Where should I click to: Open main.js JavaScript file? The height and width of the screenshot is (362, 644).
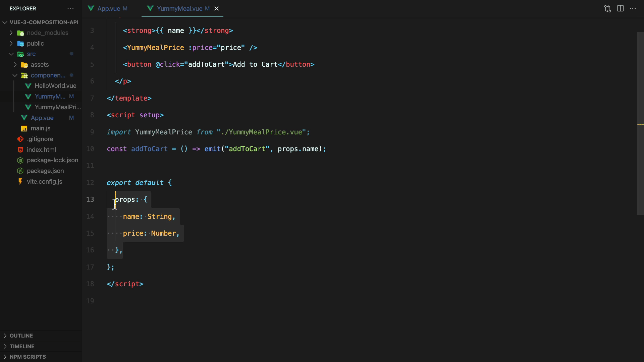(40, 128)
